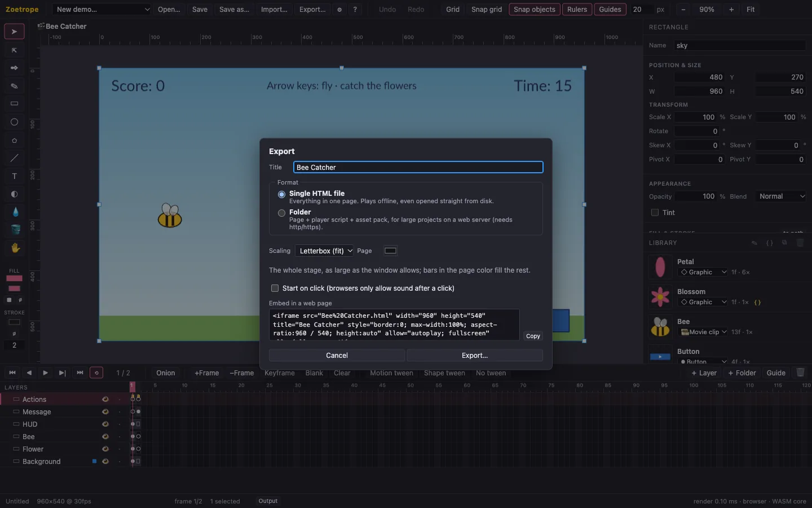
Task: Open the Scaling Letterbox dropdown
Action: [x=324, y=251]
